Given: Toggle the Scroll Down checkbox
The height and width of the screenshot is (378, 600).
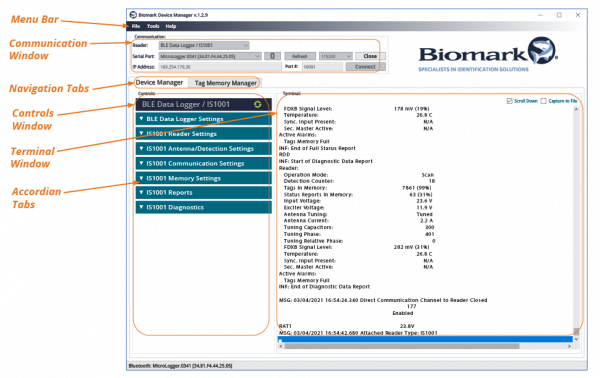Looking at the screenshot, I should point(509,101).
